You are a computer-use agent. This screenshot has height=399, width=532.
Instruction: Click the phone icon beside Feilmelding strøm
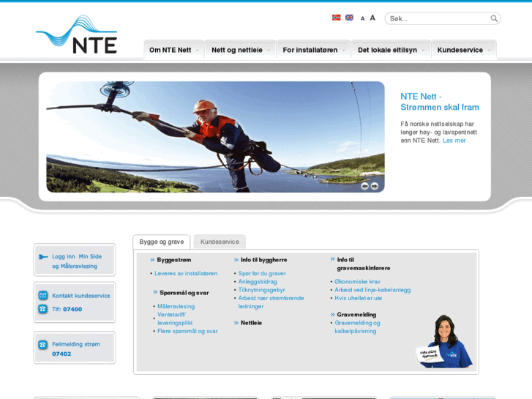tap(42, 345)
